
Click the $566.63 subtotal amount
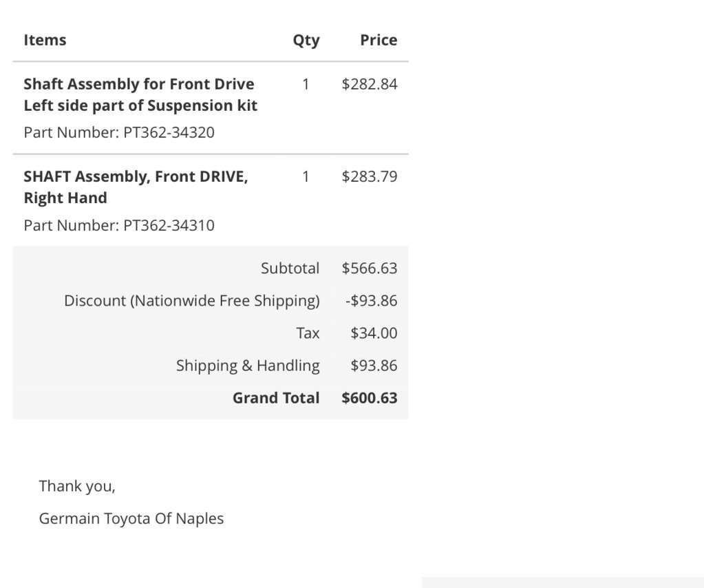[370, 268]
